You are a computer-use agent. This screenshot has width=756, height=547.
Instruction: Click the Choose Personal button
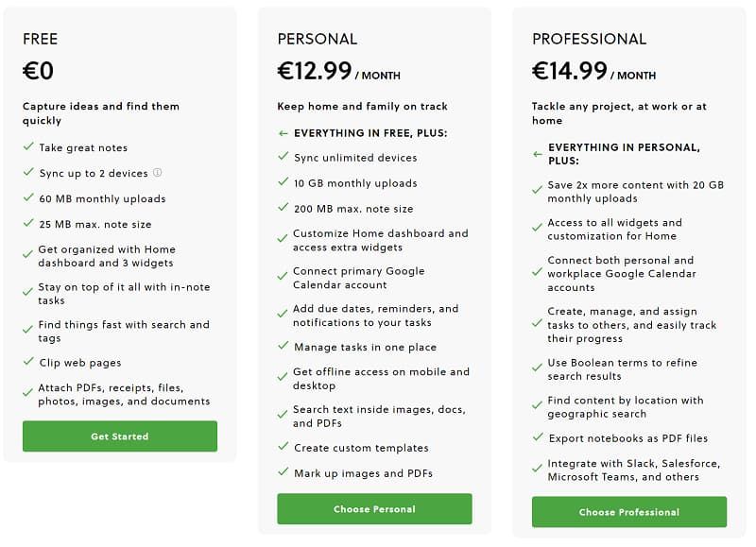click(374, 508)
